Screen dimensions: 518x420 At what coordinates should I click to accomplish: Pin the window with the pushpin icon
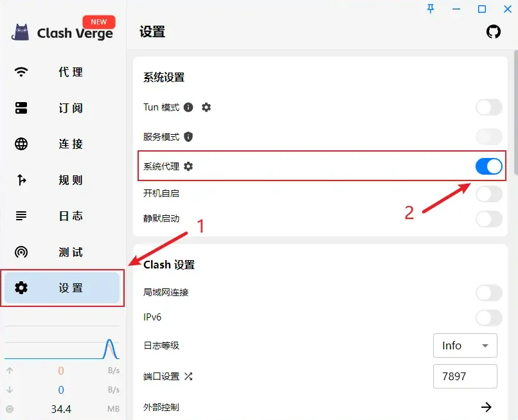(x=431, y=9)
